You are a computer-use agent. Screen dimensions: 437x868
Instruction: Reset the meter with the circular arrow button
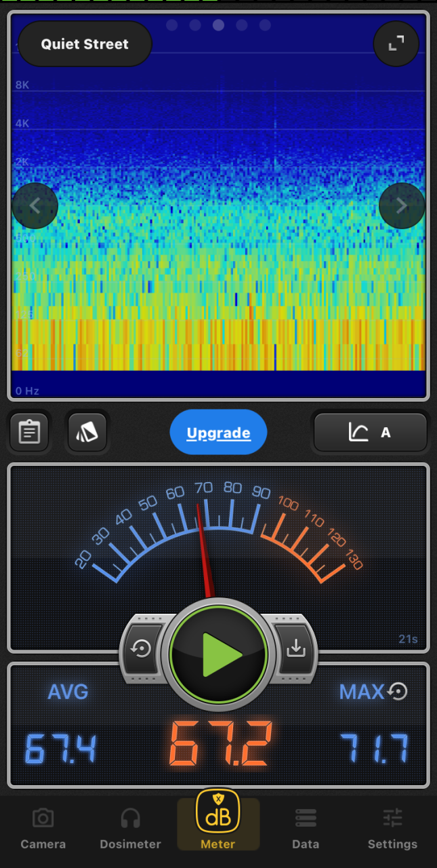point(142,649)
